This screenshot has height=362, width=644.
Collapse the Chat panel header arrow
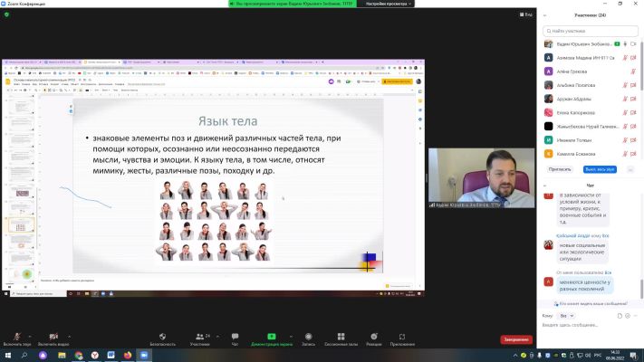545,186
